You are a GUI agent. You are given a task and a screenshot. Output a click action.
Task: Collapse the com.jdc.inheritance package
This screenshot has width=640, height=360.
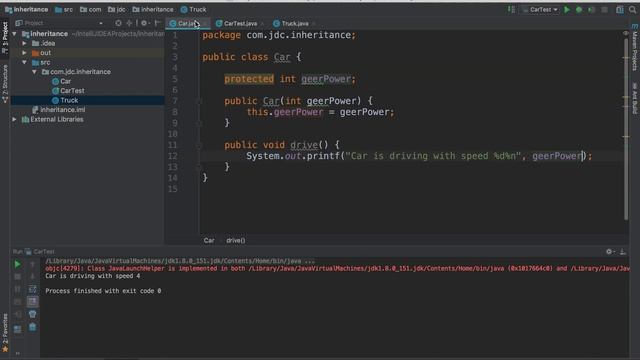(34, 72)
